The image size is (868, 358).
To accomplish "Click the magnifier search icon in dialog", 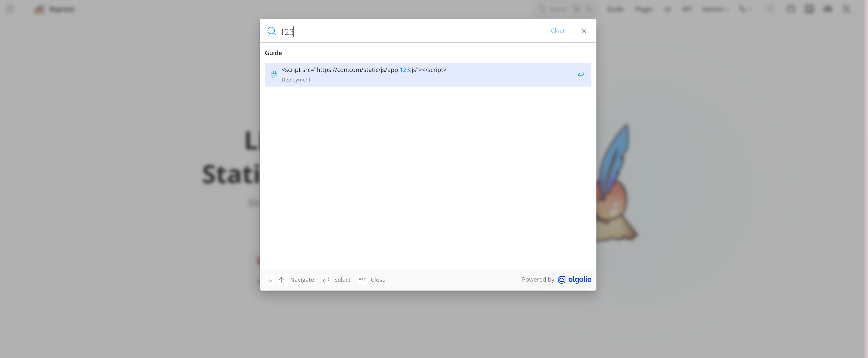I will coord(271,31).
